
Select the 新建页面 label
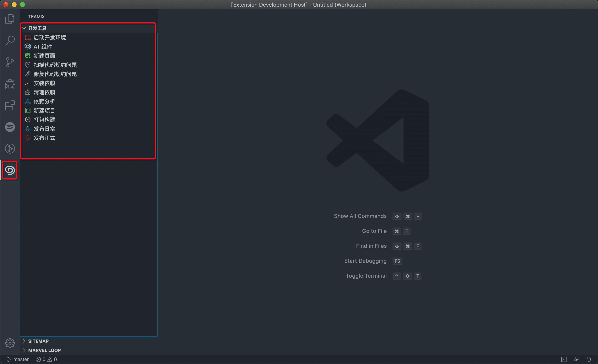pos(44,56)
